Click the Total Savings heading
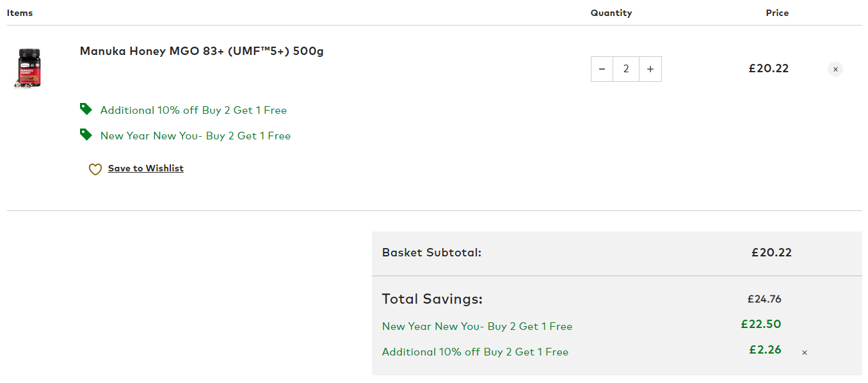This screenshot has height=383, width=868. click(432, 299)
